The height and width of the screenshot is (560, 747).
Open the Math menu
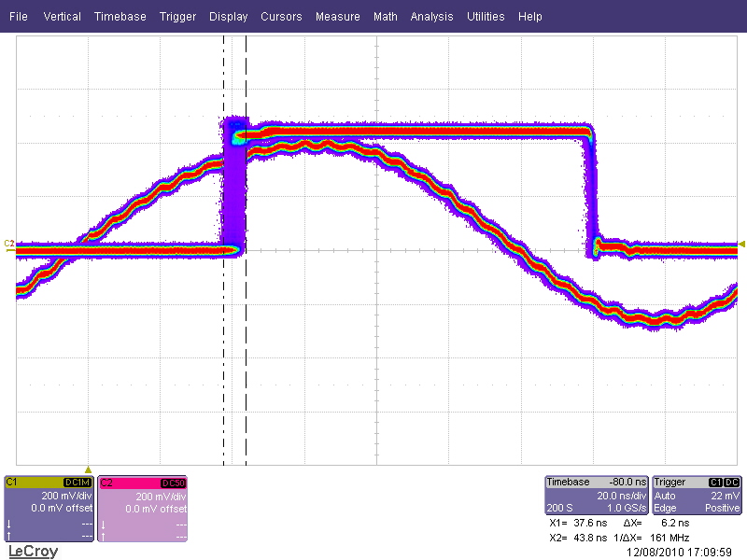click(386, 17)
